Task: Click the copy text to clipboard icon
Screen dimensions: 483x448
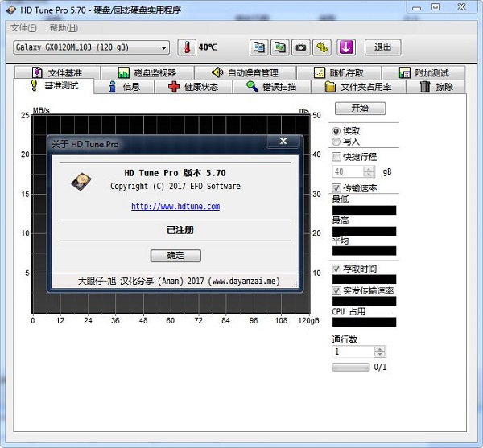Action: tap(258, 47)
